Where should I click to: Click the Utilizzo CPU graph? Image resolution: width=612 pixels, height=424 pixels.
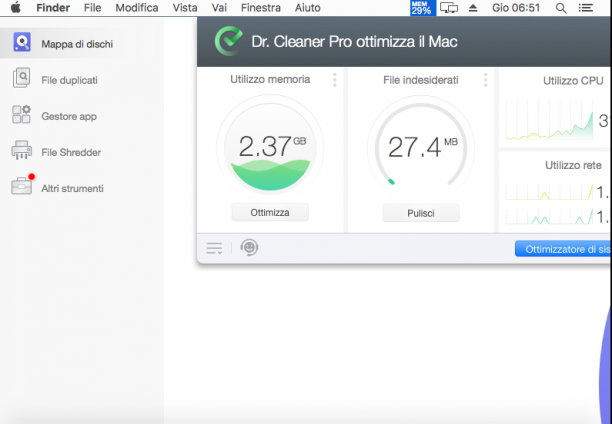point(549,121)
